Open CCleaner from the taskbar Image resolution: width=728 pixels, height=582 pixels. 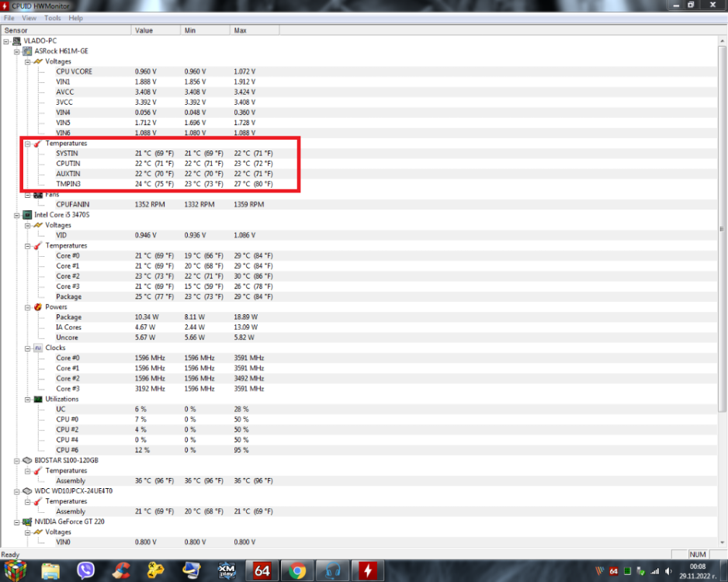coord(121,571)
